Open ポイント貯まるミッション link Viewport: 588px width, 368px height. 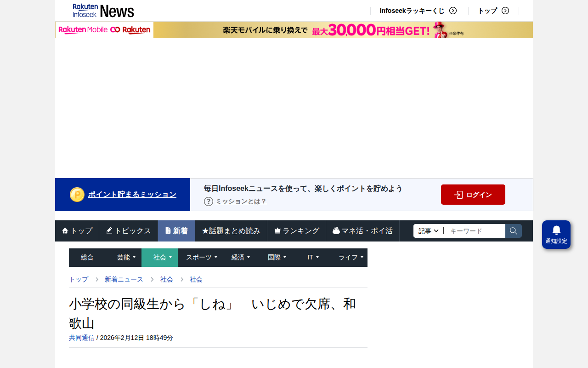point(132,195)
